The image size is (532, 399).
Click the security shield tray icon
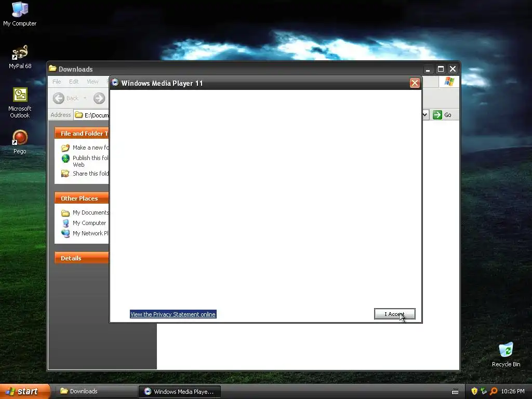[x=474, y=391]
